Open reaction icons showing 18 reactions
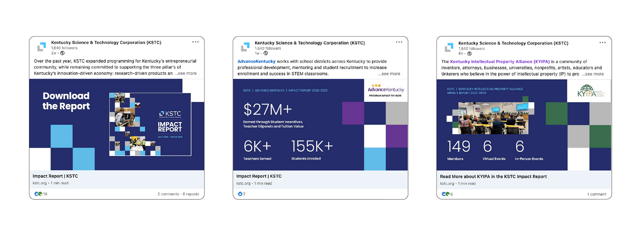 (x=38, y=194)
